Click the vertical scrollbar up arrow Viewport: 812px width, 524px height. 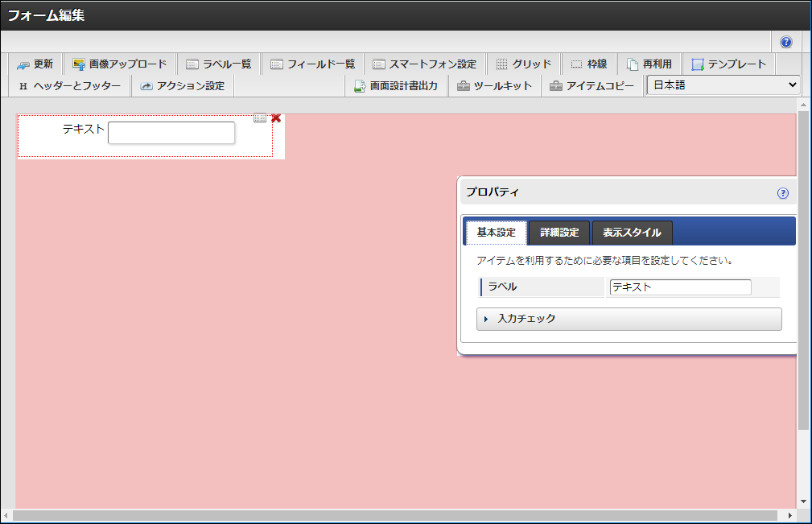(804, 105)
